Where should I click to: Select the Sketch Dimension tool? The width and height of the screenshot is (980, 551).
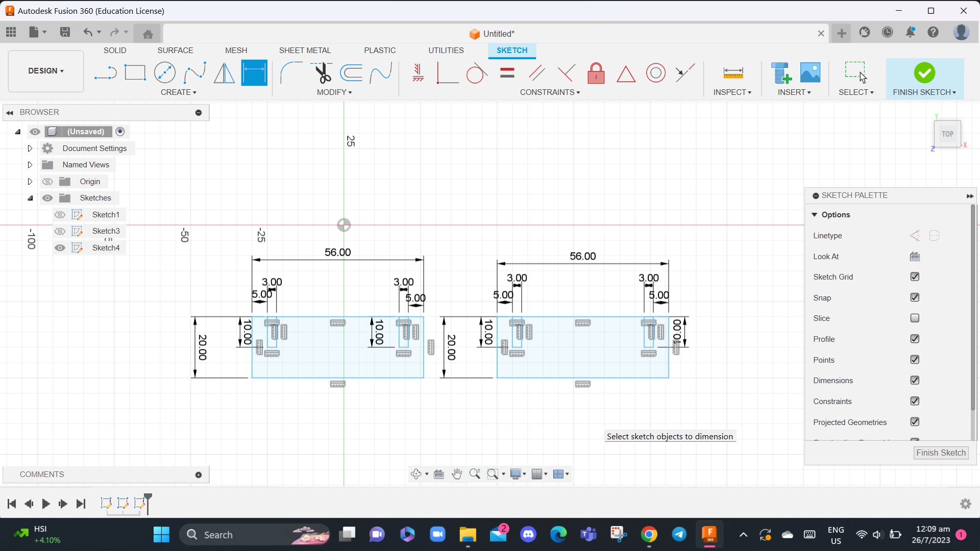[254, 73]
